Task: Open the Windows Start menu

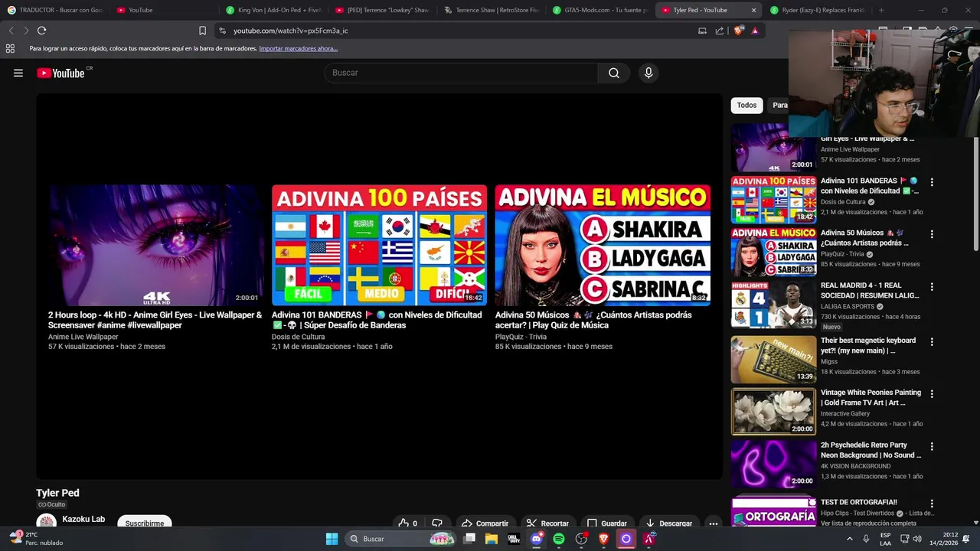Action: pyautogui.click(x=332, y=539)
